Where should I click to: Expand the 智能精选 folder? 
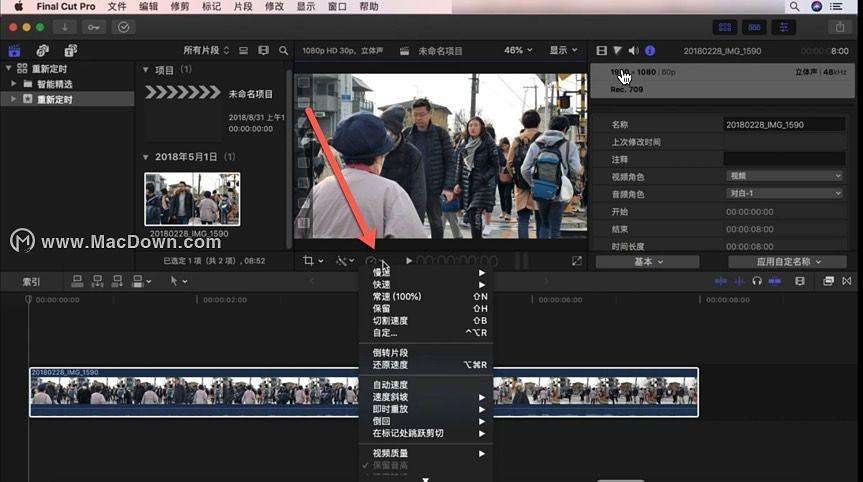coord(14,84)
